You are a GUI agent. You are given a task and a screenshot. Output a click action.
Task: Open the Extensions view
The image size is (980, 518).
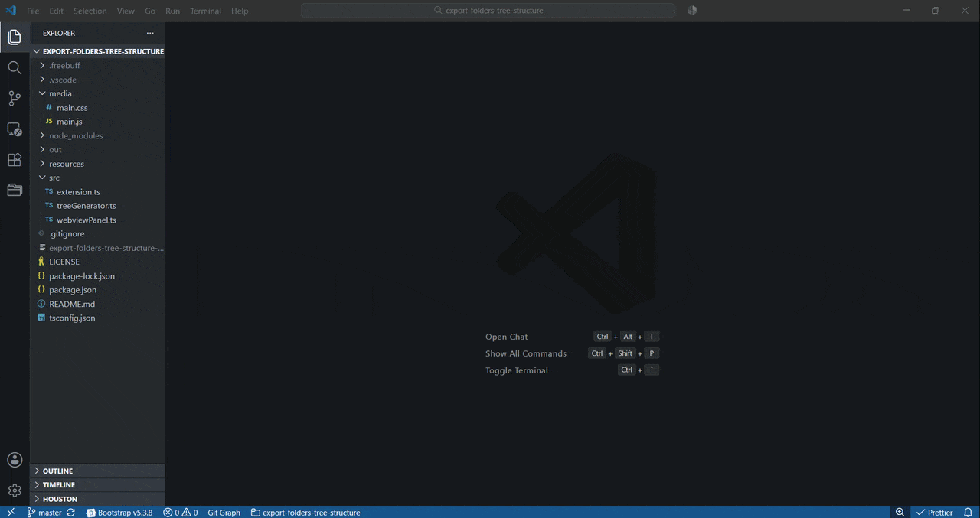[15, 160]
